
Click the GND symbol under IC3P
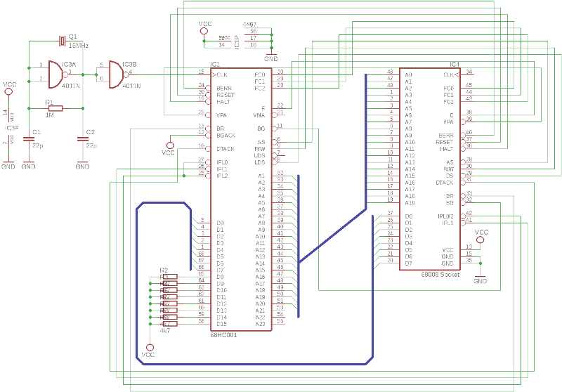coord(8,164)
